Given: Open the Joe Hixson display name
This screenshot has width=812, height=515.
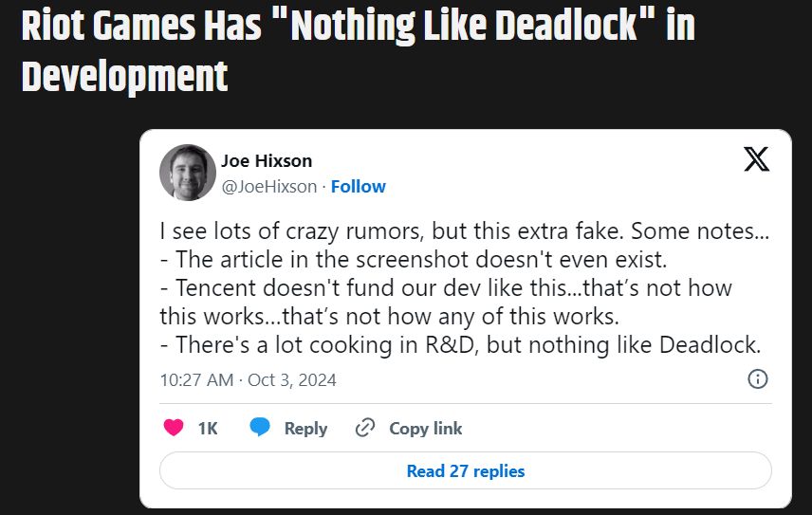Looking at the screenshot, I should (267, 160).
